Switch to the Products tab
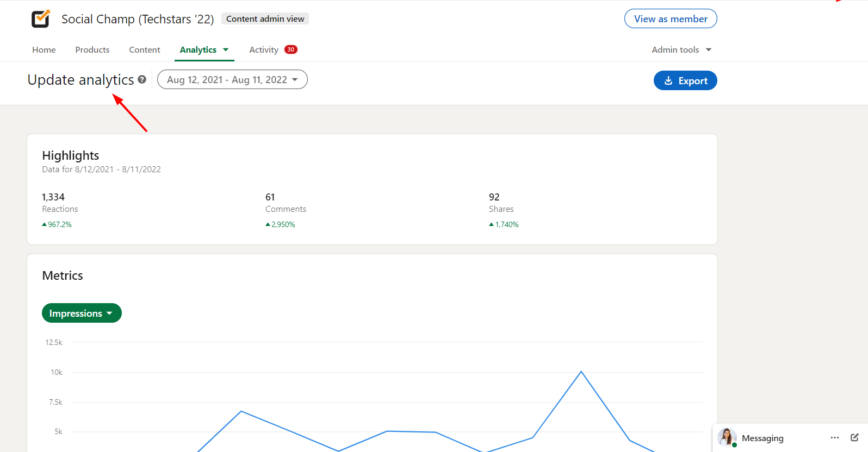The width and height of the screenshot is (868, 452). pos(92,50)
